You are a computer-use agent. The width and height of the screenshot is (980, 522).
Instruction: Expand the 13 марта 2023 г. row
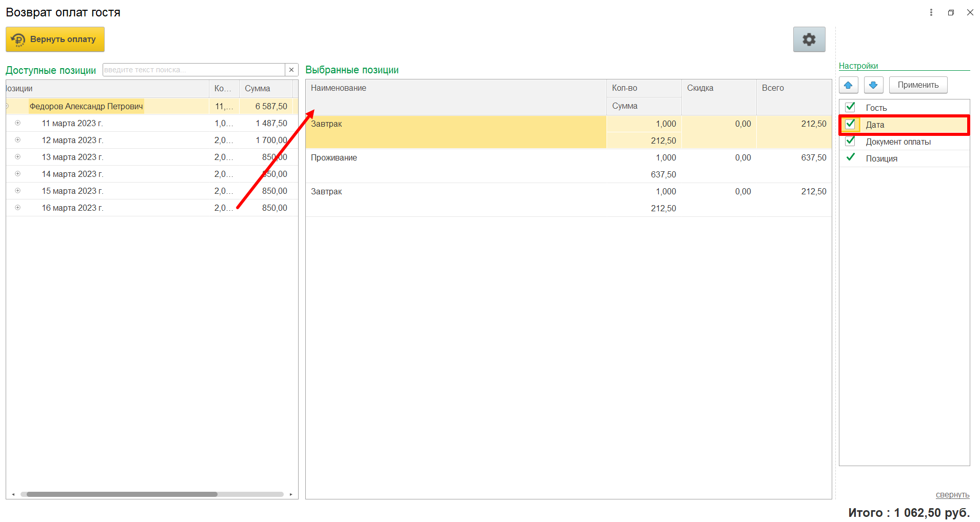point(17,157)
